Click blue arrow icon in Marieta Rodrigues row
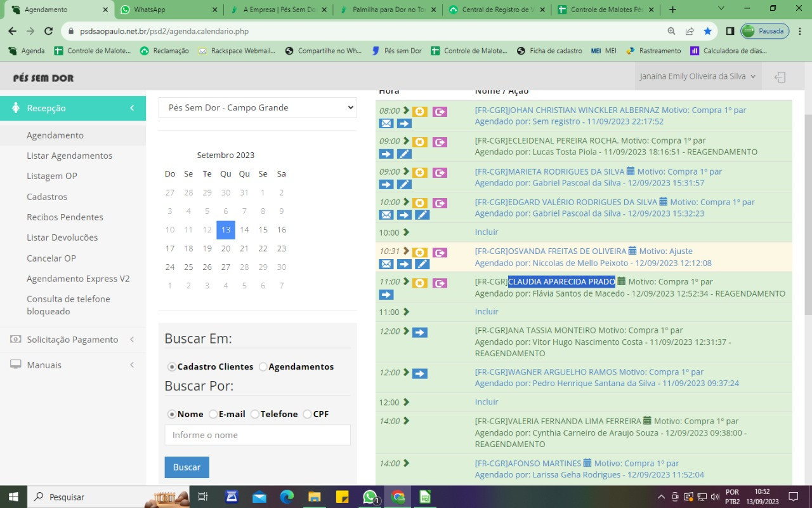The width and height of the screenshot is (812, 508). [x=386, y=185]
